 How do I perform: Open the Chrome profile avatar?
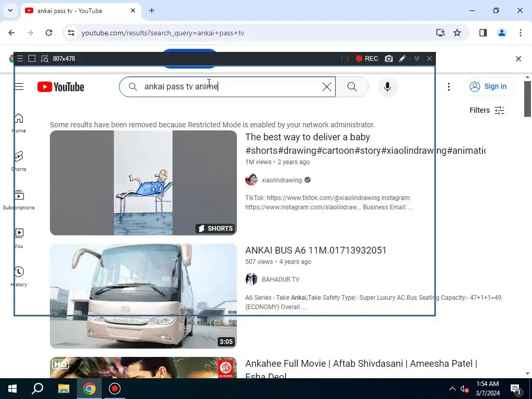point(501,33)
